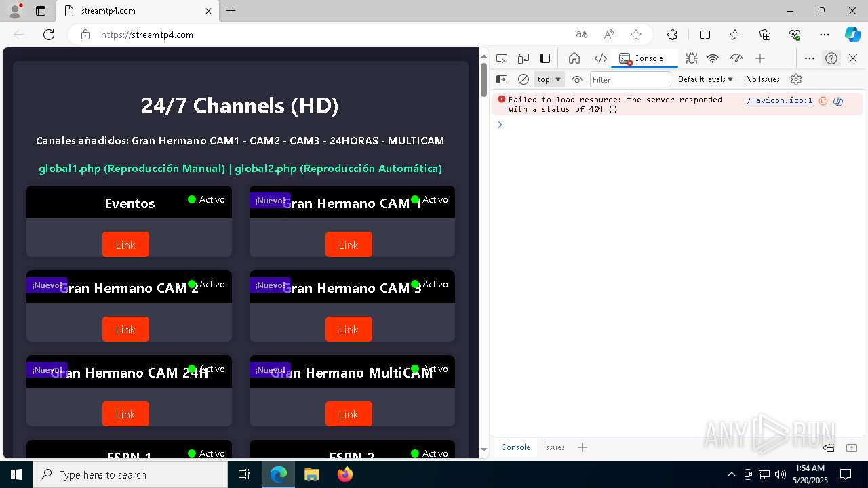Screen dimensions: 868x488
Task: Create a live expression with eye icon
Action: pyautogui.click(x=577, y=79)
